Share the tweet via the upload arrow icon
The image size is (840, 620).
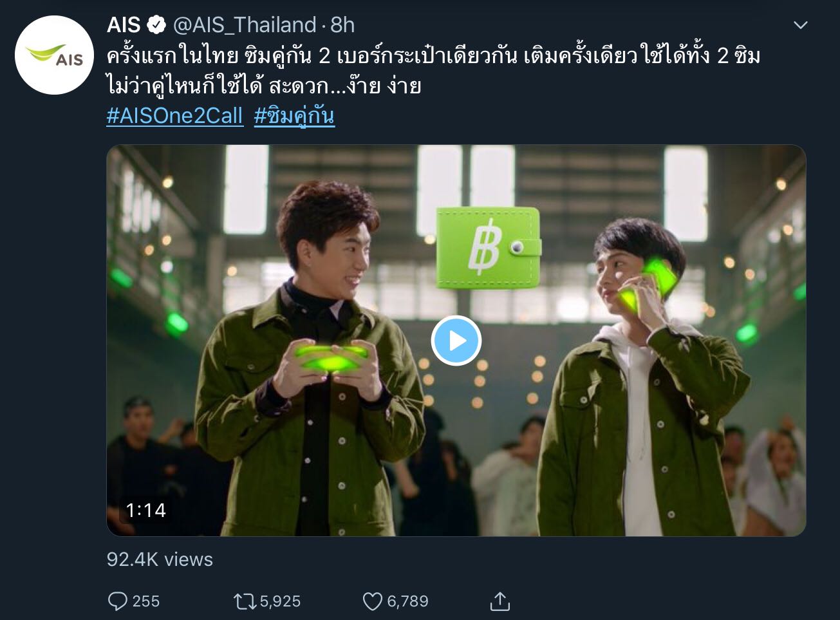(500, 601)
